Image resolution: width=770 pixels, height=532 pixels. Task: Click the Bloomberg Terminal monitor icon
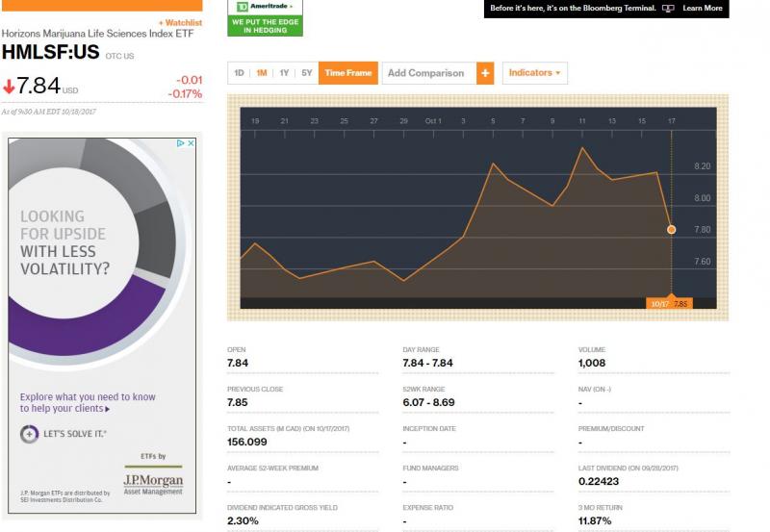click(668, 9)
